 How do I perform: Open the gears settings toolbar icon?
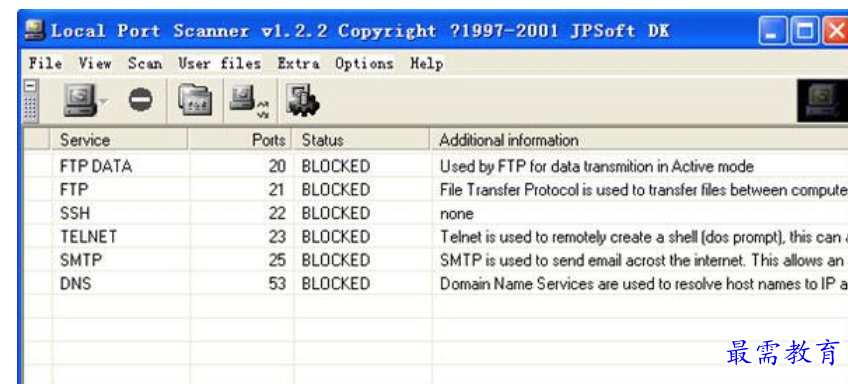click(302, 101)
